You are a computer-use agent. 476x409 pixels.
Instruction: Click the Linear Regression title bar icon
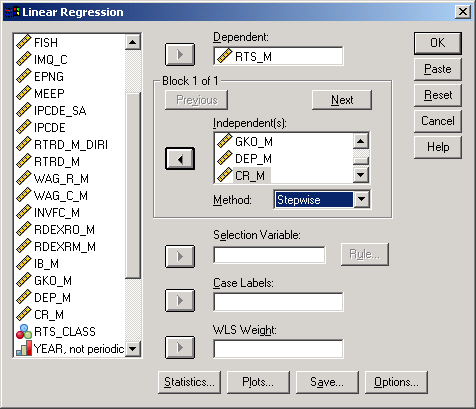click(x=12, y=12)
